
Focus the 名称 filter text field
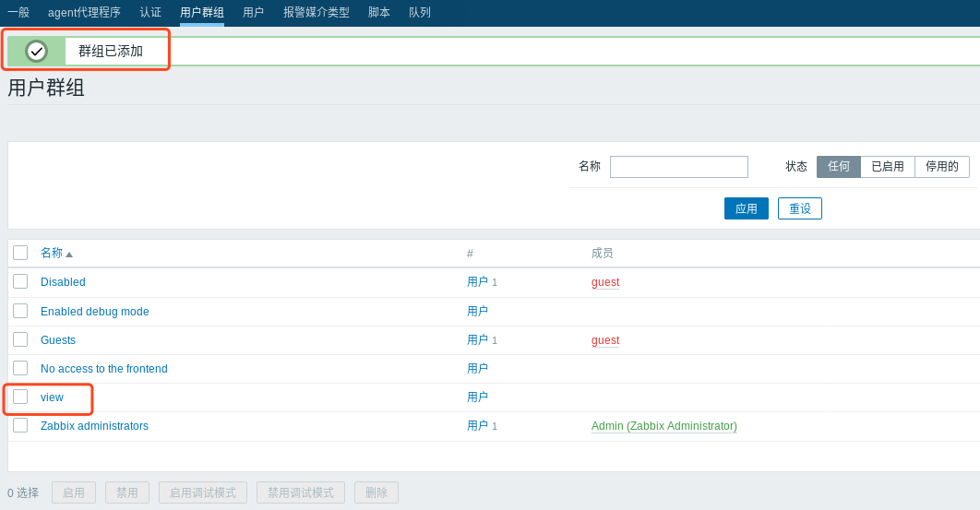click(678, 167)
